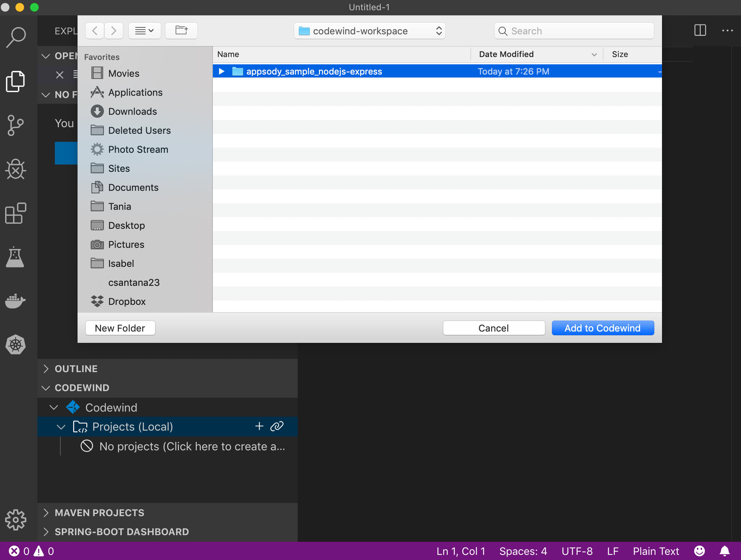Click the errors count icon in status bar
Screen dimensions: 741x560
(x=14, y=551)
